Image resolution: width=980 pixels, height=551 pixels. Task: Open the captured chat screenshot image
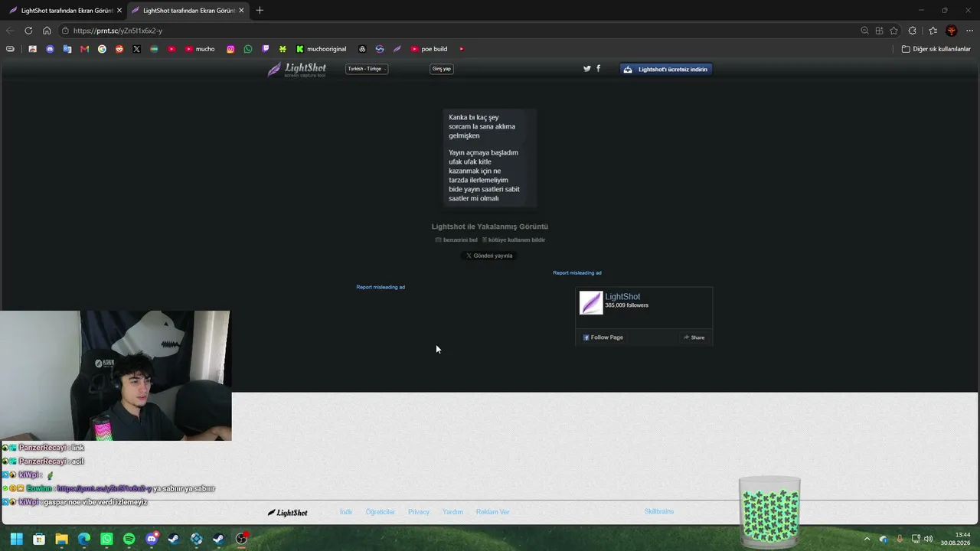[489, 158]
